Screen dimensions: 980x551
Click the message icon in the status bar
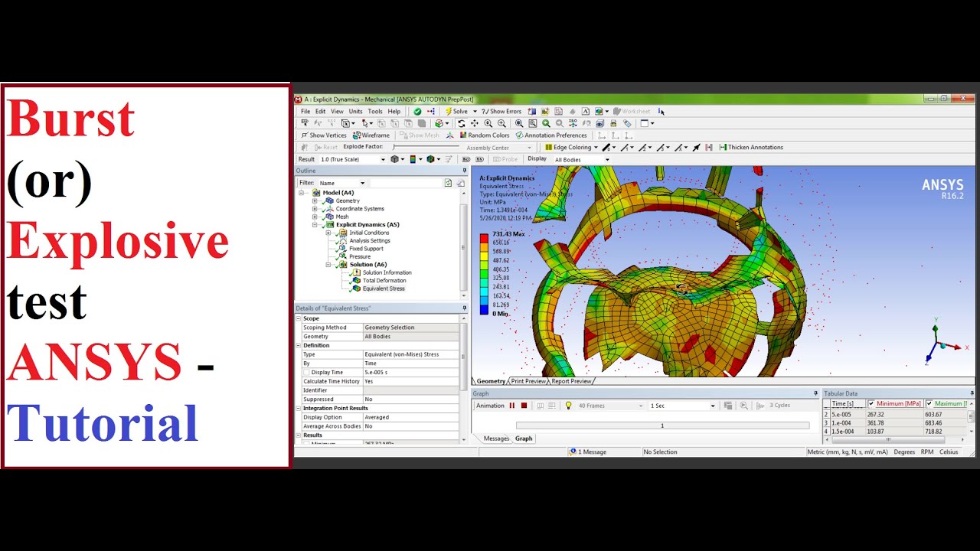click(x=573, y=452)
